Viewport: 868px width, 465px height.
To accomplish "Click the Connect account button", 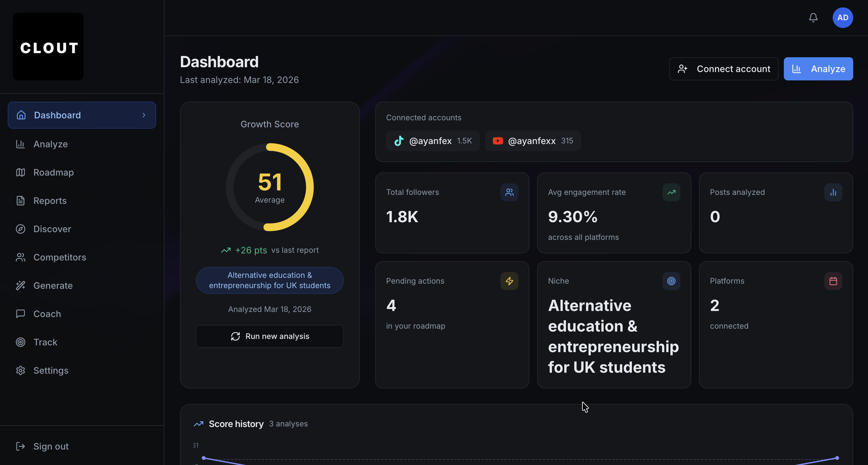I will click(x=723, y=69).
